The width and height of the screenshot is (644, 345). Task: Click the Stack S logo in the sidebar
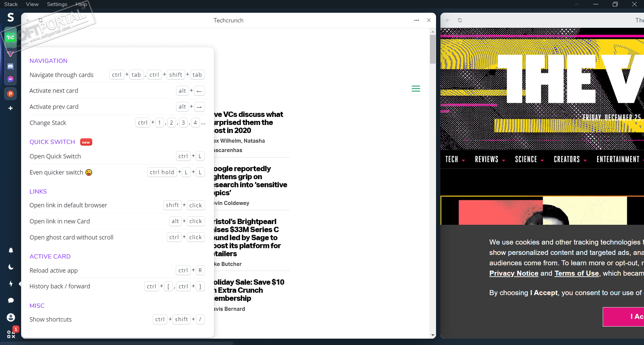[11, 17]
